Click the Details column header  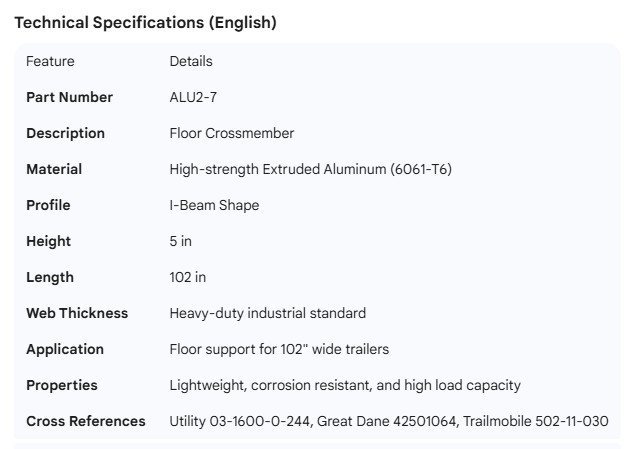191,61
